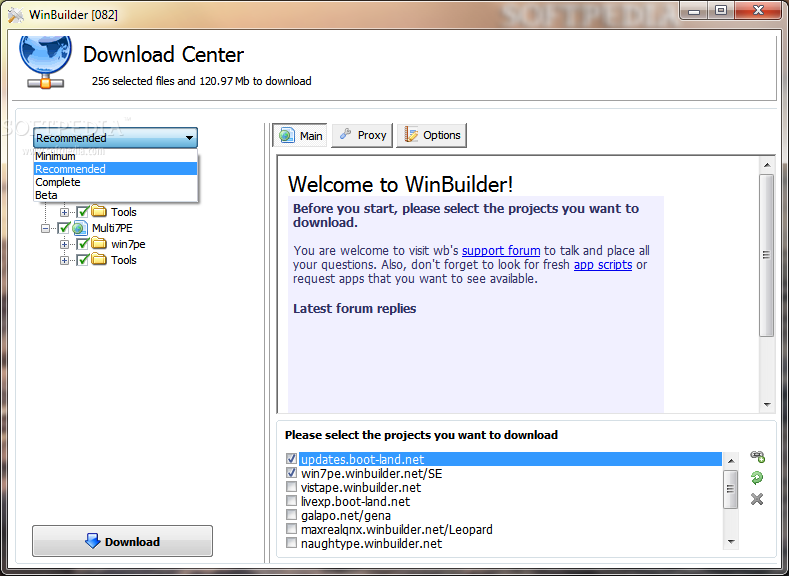Image resolution: width=789 pixels, height=576 pixels.
Task: Click project list scroll down arrow
Action: (x=731, y=542)
